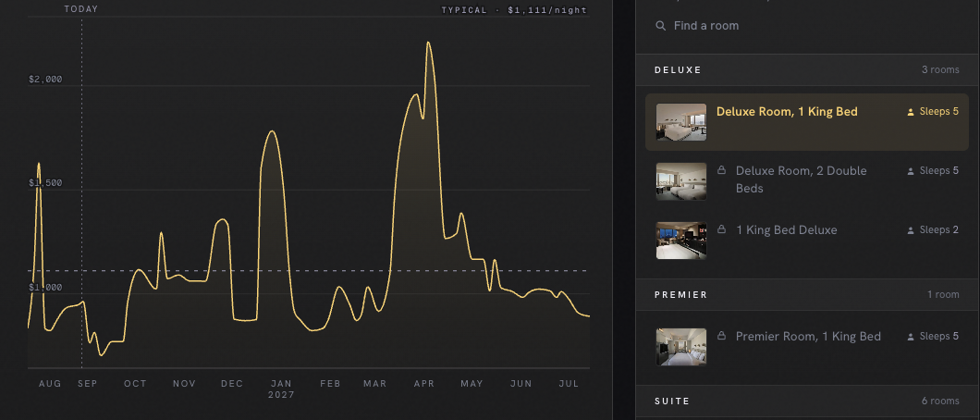Click the JAN 2027 axis label
This screenshot has width=980, height=420.
point(281,389)
